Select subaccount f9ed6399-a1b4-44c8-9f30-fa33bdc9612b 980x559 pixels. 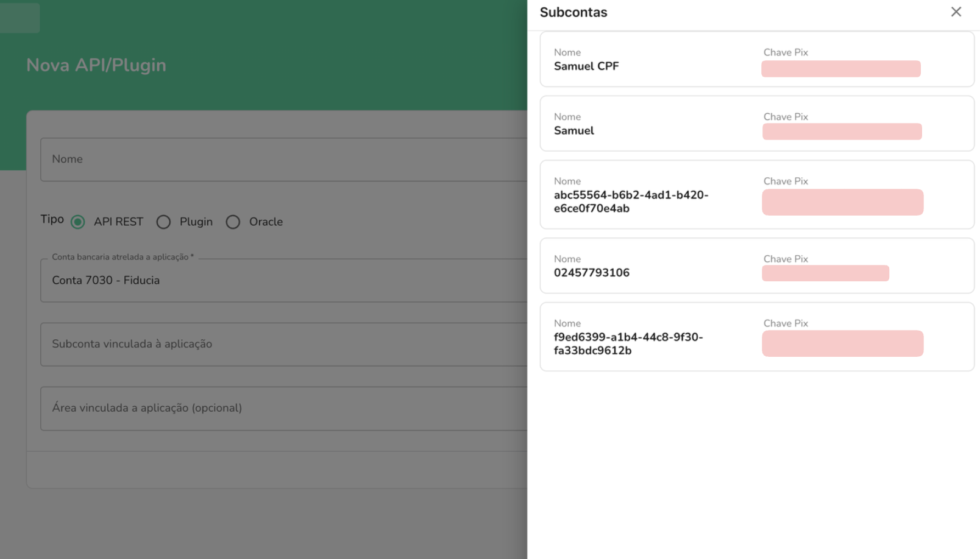(x=628, y=343)
